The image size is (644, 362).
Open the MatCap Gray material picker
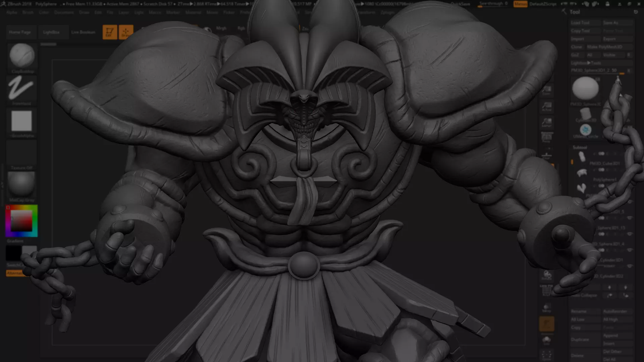click(x=21, y=187)
